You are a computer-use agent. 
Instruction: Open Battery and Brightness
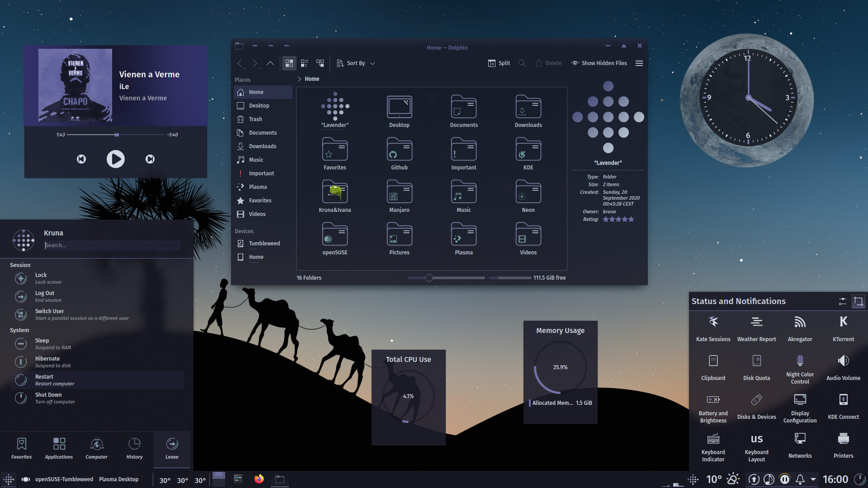click(713, 408)
